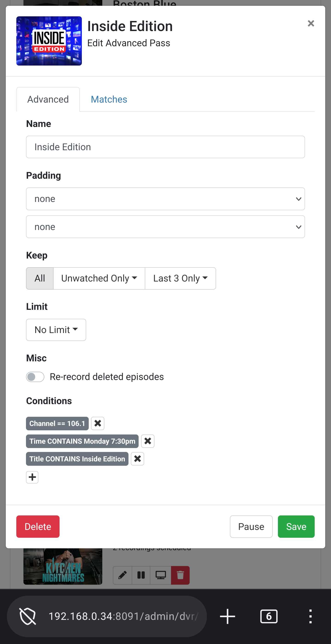Screen dimensions: 331x644
Task: Switch to the Matches tab
Action: pyautogui.click(x=109, y=99)
